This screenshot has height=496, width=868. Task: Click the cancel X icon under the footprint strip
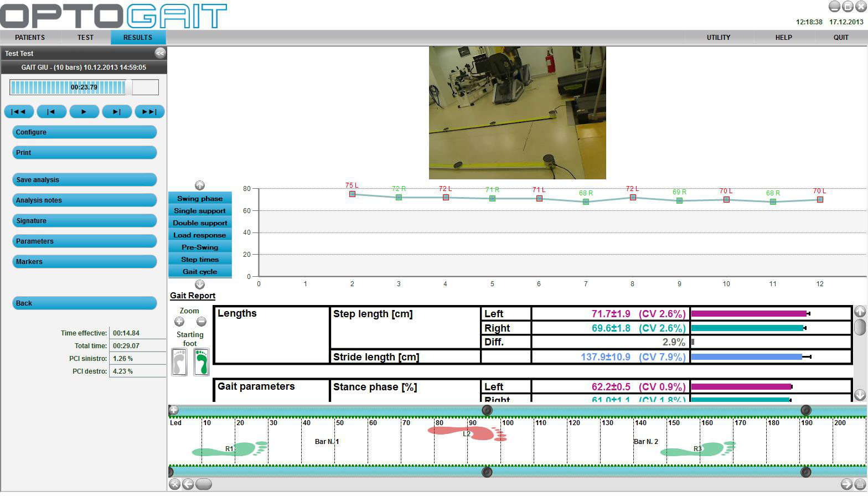pos(175,484)
